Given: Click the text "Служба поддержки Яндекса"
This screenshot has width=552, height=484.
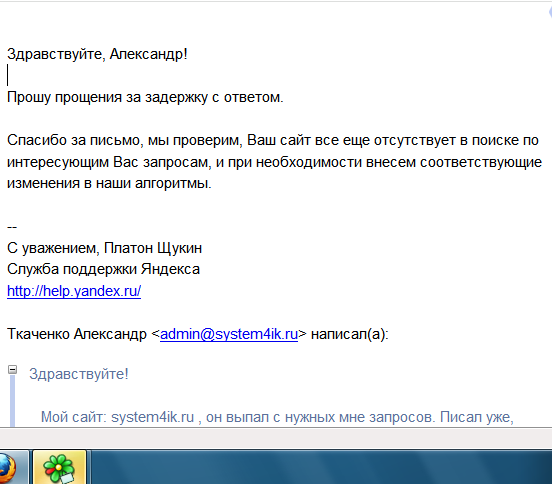Looking at the screenshot, I should coord(104,269).
